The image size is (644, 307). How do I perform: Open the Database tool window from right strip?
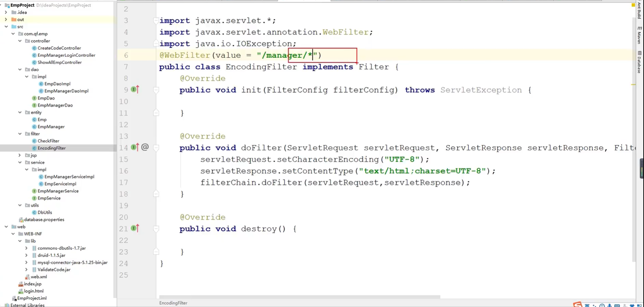[x=639, y=62]
